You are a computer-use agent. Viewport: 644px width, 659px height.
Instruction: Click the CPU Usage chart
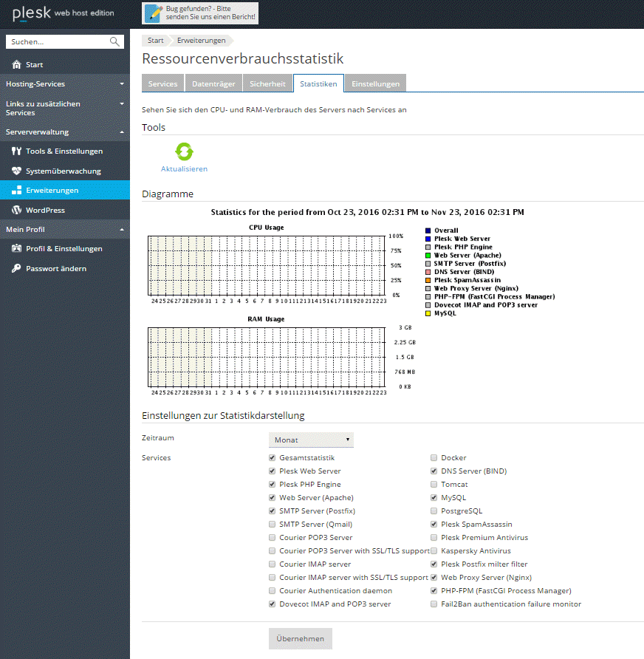point(267,266)
